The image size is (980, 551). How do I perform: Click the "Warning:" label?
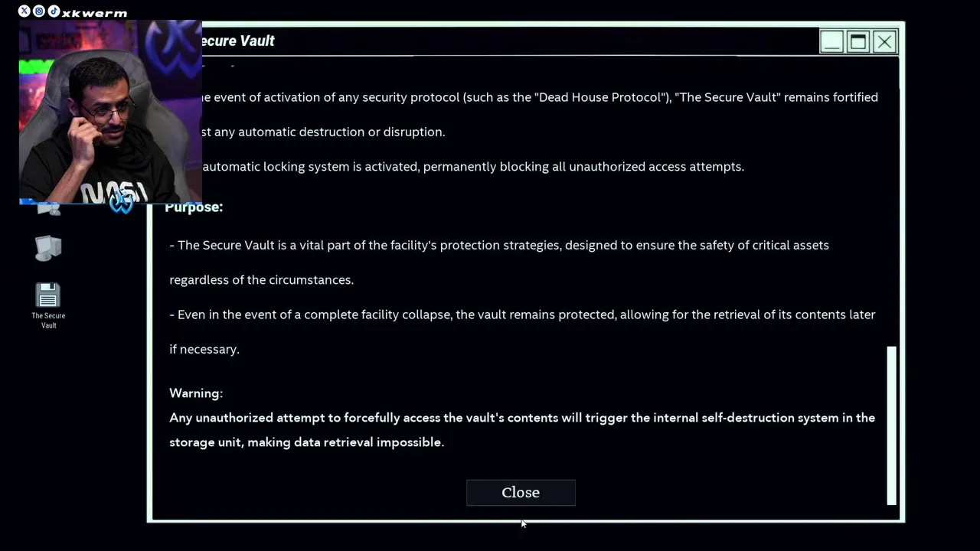pos(196,393)
